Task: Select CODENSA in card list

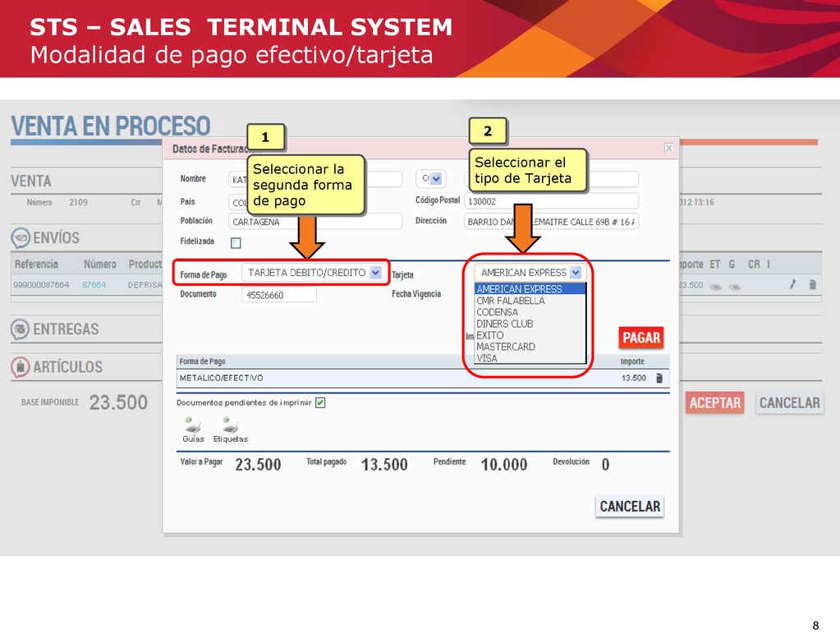Action: (530, 312)
